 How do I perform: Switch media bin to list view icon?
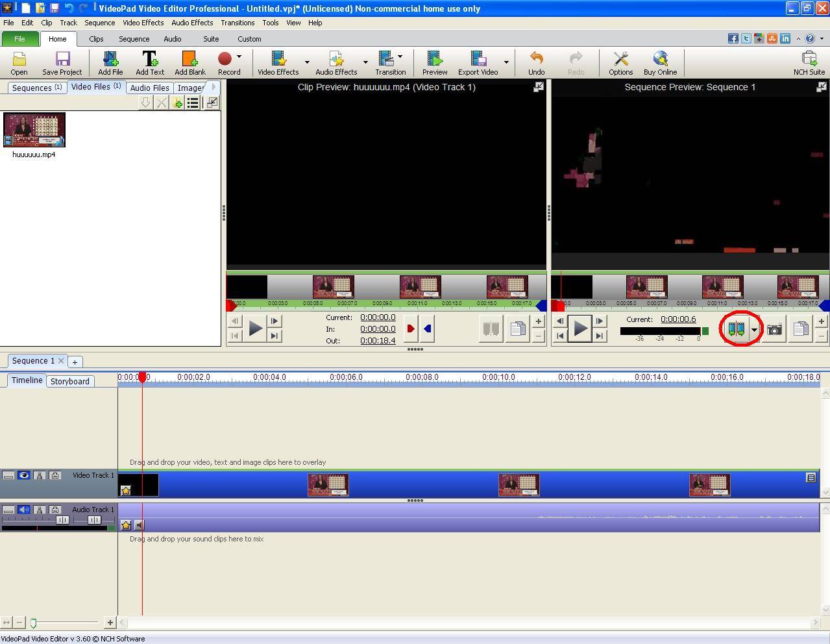tap(193, 103)
